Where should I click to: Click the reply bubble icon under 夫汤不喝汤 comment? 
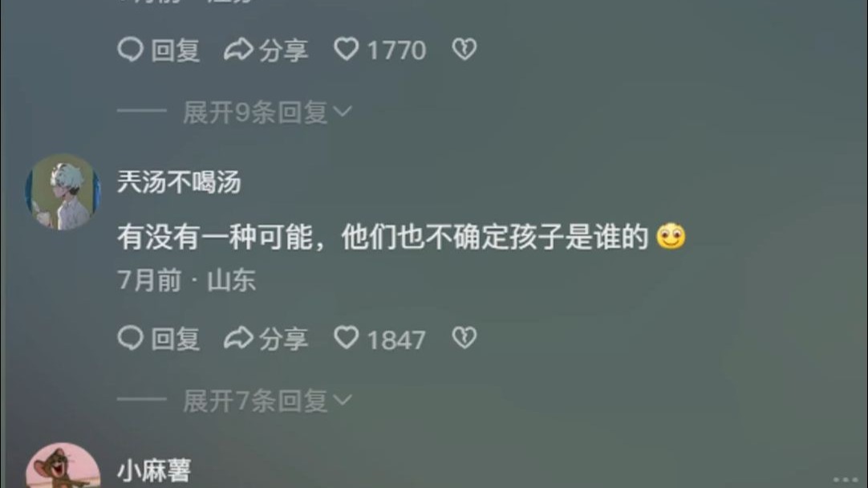click(131, 338)
